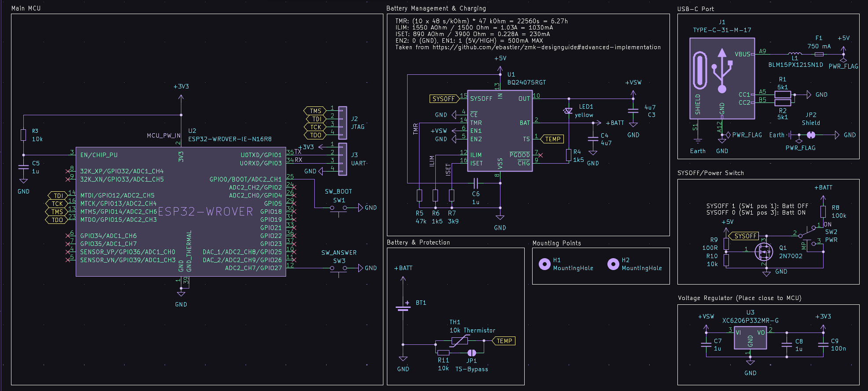Select the U3 XC6206P332MR-G regulator symbol

(x=750, y=338)
